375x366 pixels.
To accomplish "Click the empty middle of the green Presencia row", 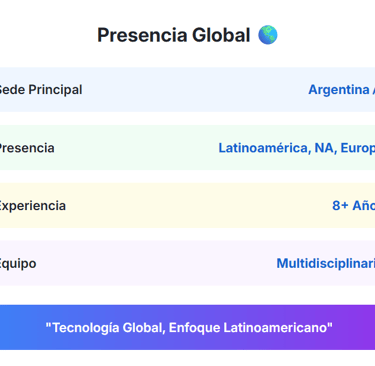I will 137,148.
